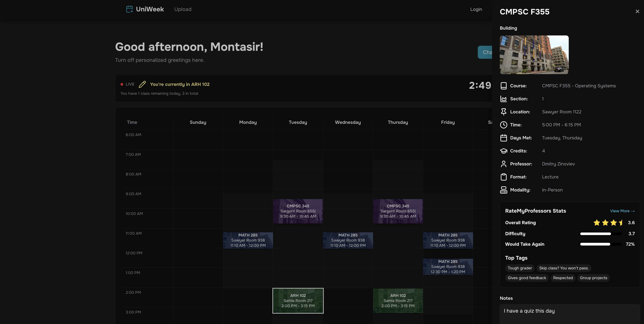Click the clipboard icon next to Format
Image resolution: width=644 pixels, height=324 pixels.
pyautogui.click(x=504, y=177)
